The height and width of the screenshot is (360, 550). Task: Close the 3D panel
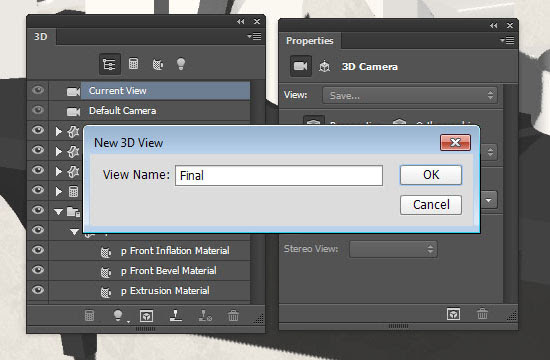tap(257, 22)
